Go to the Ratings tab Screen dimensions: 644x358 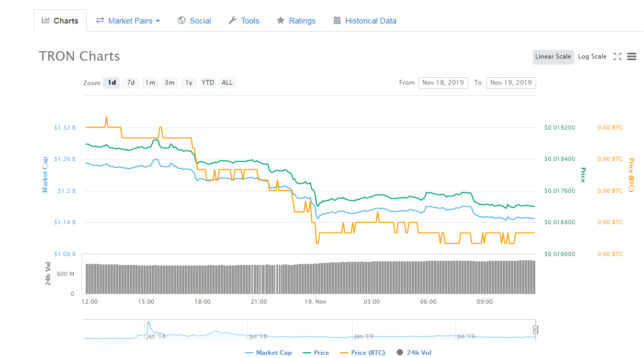tap(296, 21)
